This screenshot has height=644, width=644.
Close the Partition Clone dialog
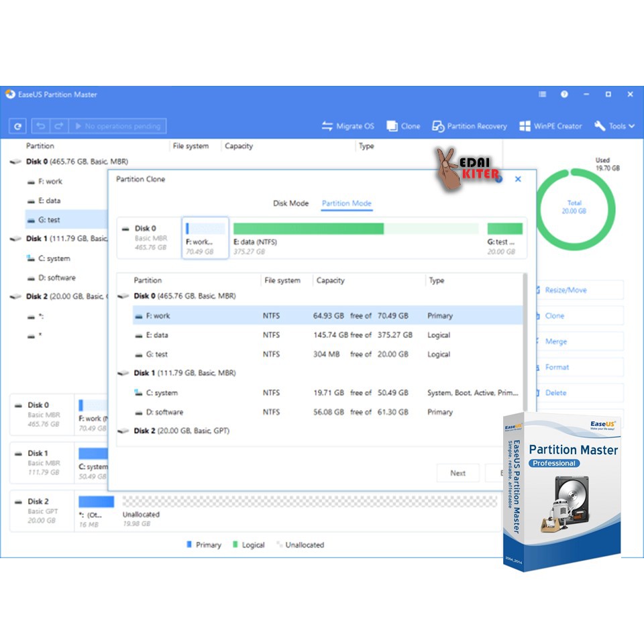click(518, 179)
